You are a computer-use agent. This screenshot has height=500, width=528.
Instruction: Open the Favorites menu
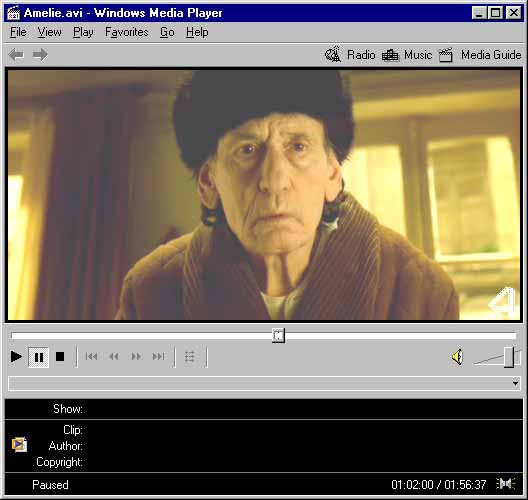(x=127, y=32)
